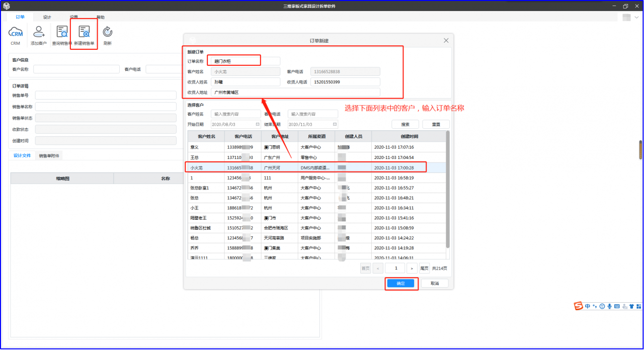Go to 首页 first page
This screenshot has height=350, width=644.
tap(365, 269)
